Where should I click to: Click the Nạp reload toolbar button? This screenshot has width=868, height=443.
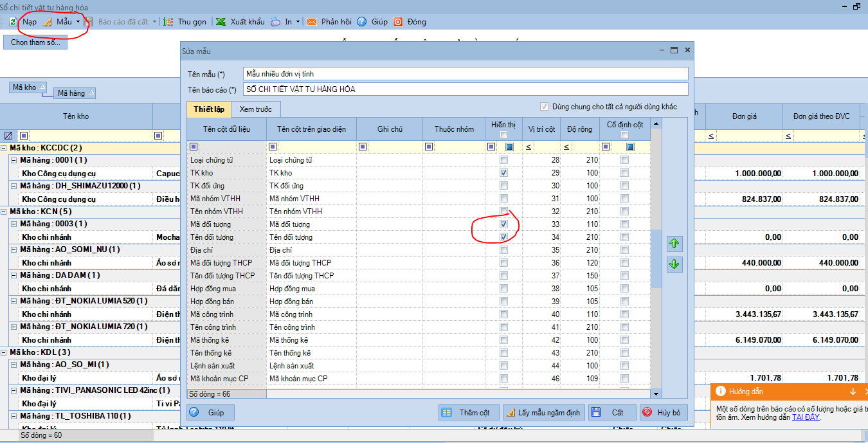pyautogui.click(x=23, y=21)
